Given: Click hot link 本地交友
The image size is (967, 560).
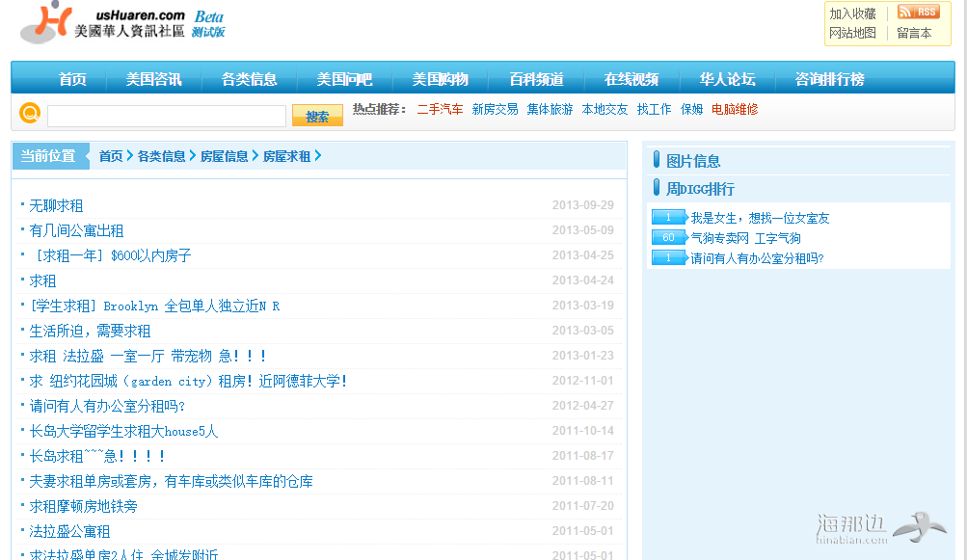Looking at the screenshot, I should (604, 109).
